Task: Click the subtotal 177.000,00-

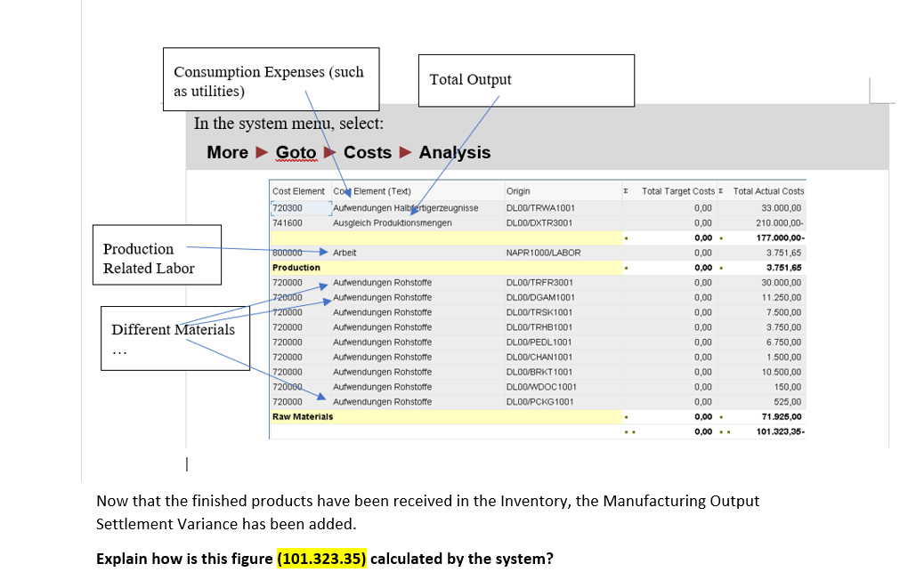Action: (x=780, y=238)
